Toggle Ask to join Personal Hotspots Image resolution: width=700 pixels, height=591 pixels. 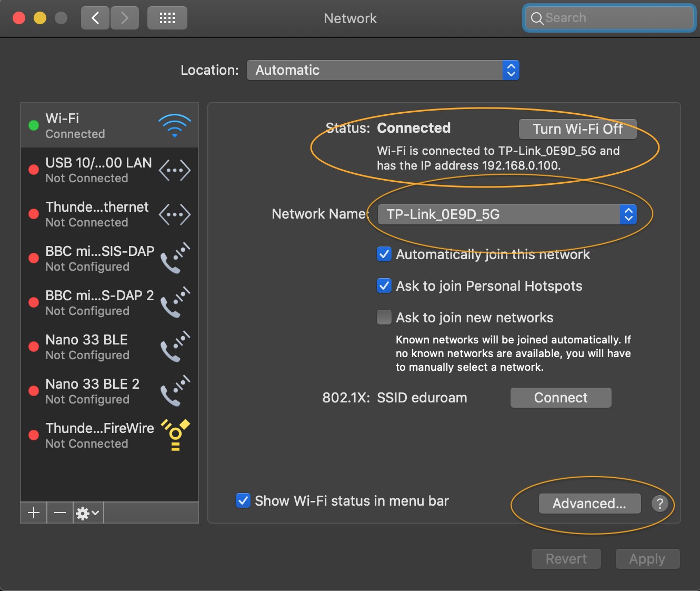[384, 286]
